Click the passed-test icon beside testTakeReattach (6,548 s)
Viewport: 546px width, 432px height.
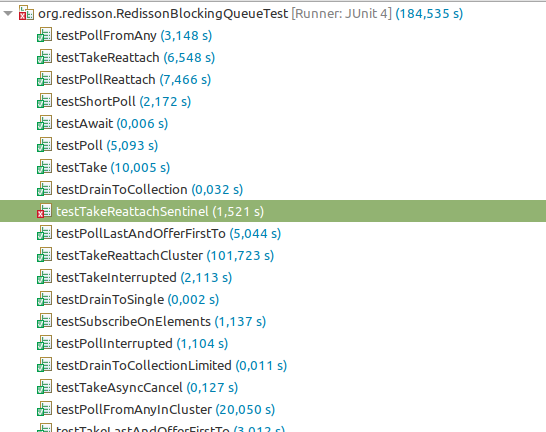pos(45,57)
